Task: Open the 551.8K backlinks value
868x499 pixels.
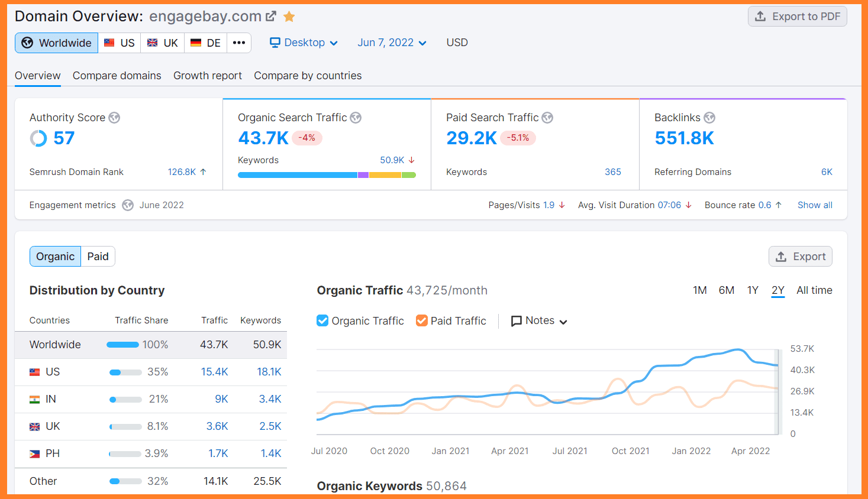Action: (x=685, y=138)
